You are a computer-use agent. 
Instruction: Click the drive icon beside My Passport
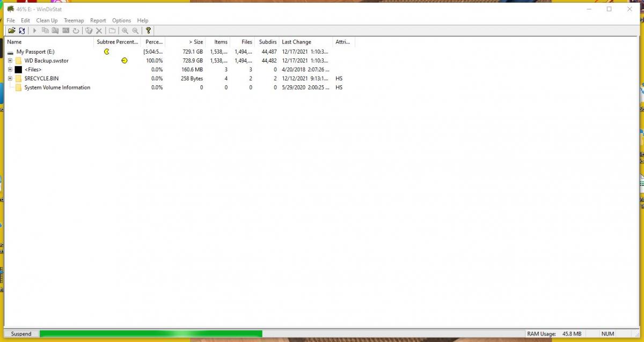(10, 52)
